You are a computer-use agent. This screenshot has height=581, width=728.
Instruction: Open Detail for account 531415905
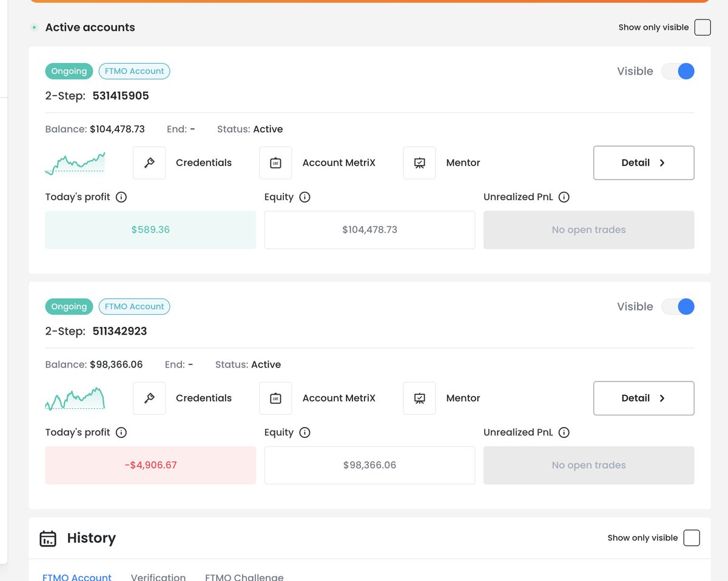(644, 163)
